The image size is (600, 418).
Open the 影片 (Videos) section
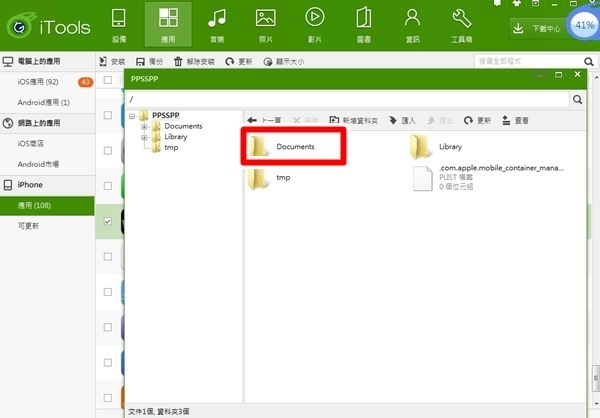tap(315, 24)
